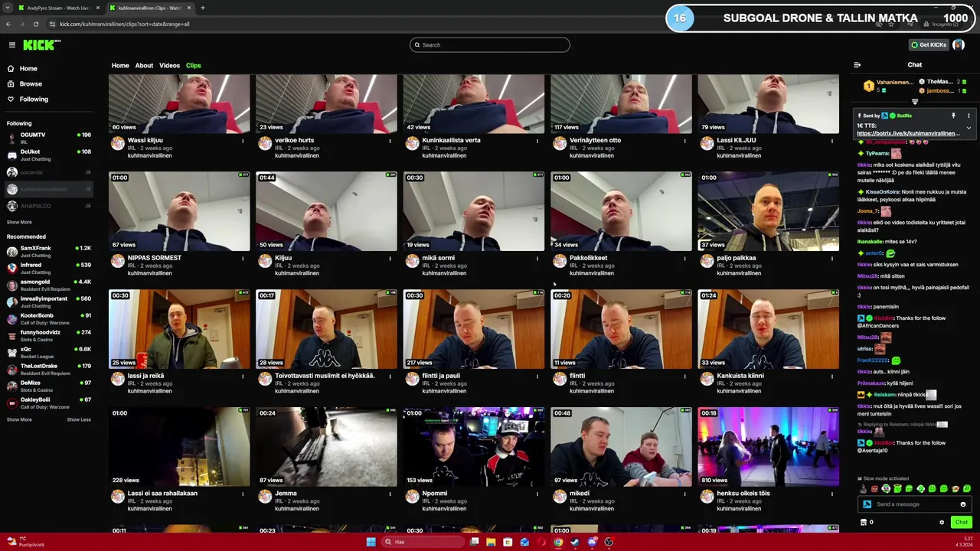Show more recommended channels
The height and width of the screenshot is (551, 980).
(x=19, y=419)
